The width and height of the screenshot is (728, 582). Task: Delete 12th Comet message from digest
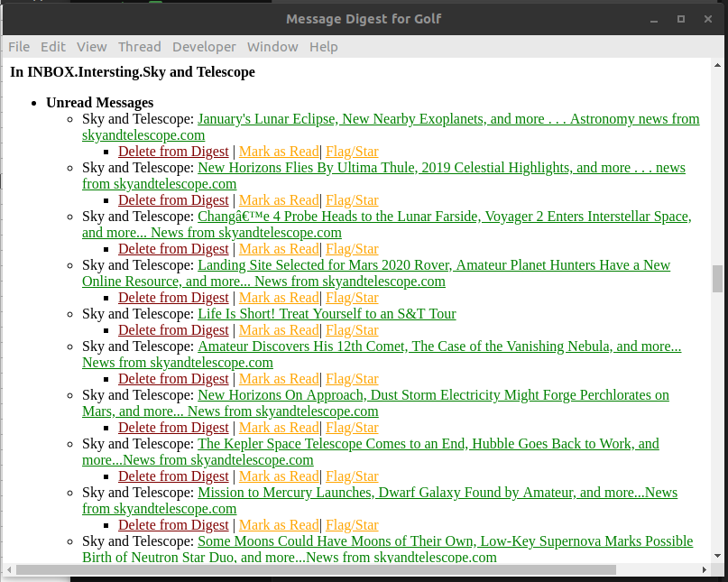tap(173, 379)
